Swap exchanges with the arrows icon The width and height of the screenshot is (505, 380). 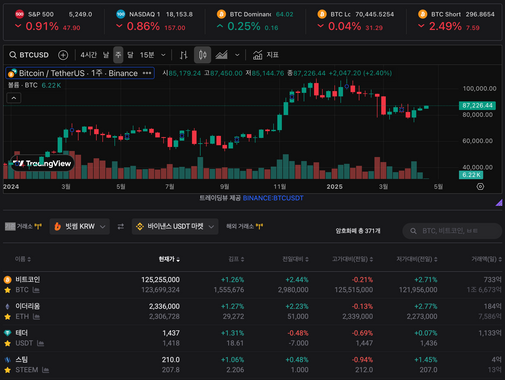coord(121,227)
